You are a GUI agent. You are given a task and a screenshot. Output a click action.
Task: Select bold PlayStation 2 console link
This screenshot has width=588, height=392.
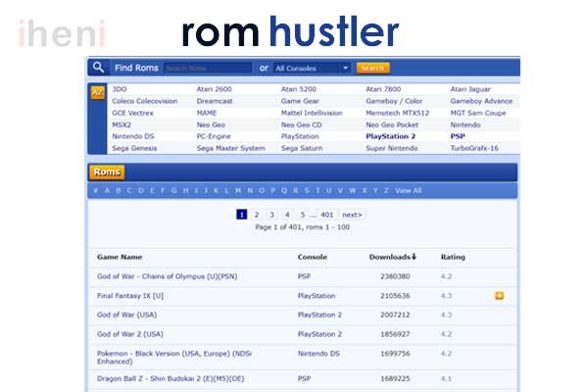390,136
